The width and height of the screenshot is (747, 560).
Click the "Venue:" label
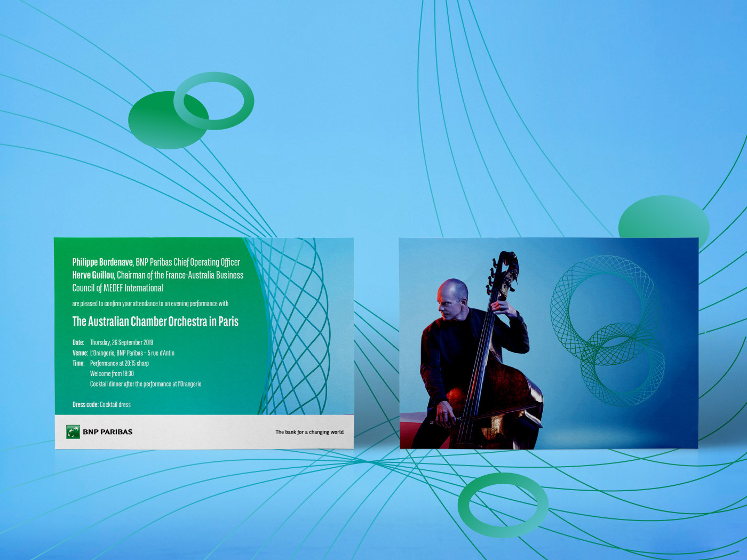(80, 353)
